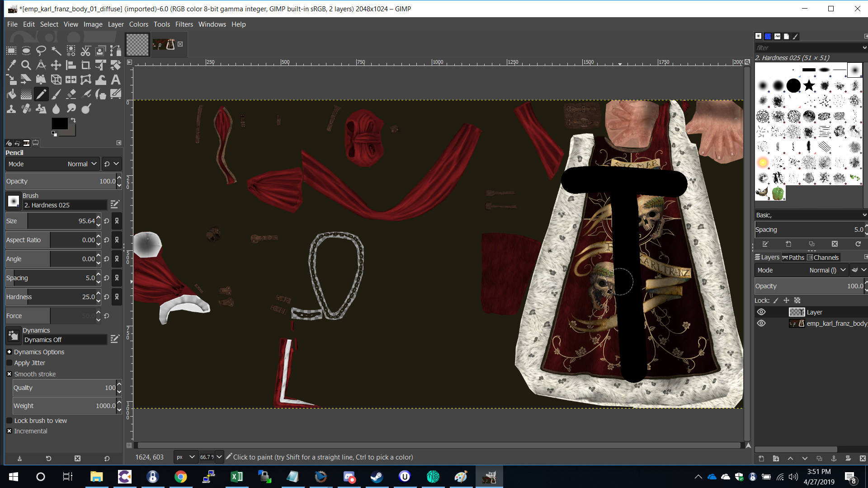The height and width of the screenshot is (488, 868).
Task: Select the Clone stamp tool
Action: click(x=11, y=108)
